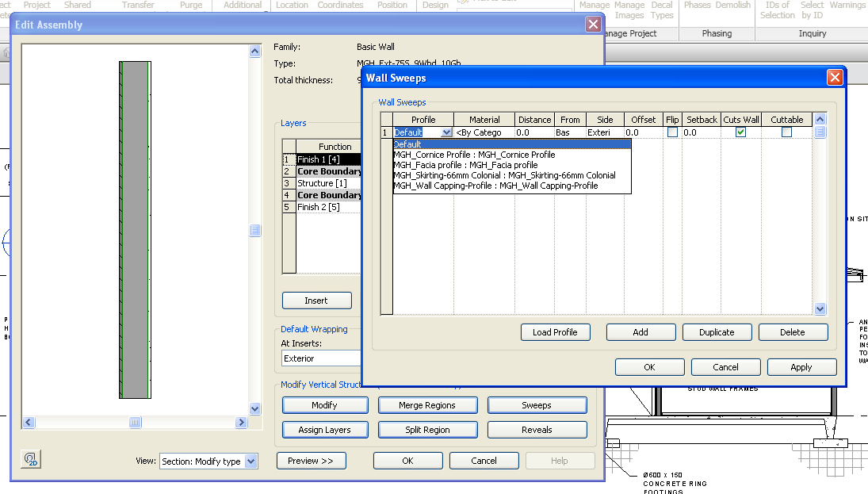Click the Load Profile button
This screenshot has height=494, width=868.
pyautogui.click(x=555, y=332)
